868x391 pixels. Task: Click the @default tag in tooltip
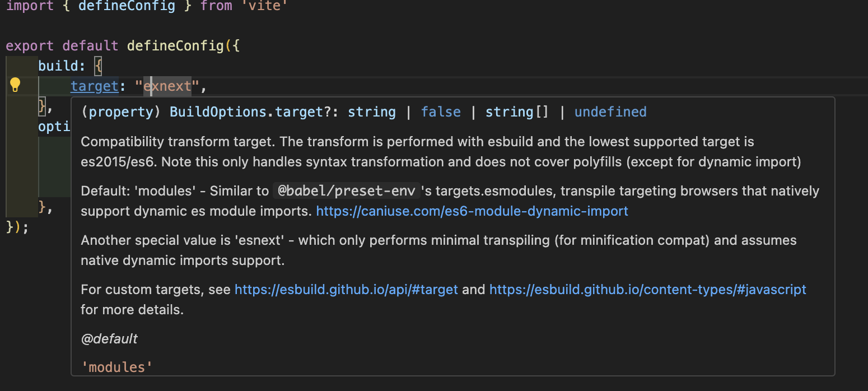tap(109, 339)
